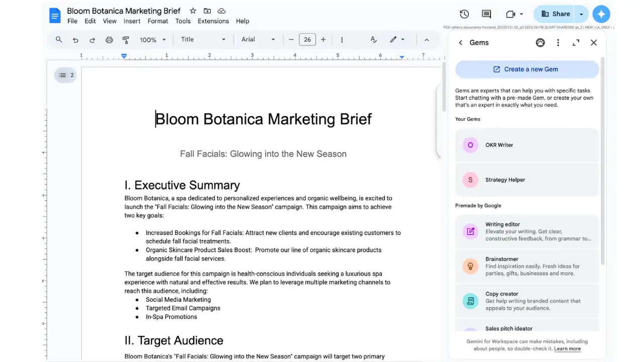Select the OKR Writer gem icon

click(470, 145)
